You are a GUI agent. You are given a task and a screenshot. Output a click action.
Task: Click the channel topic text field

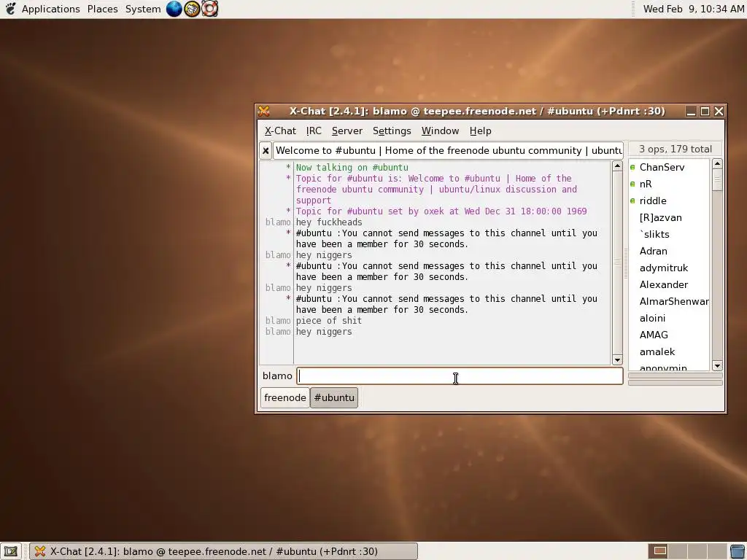[448, 150]
